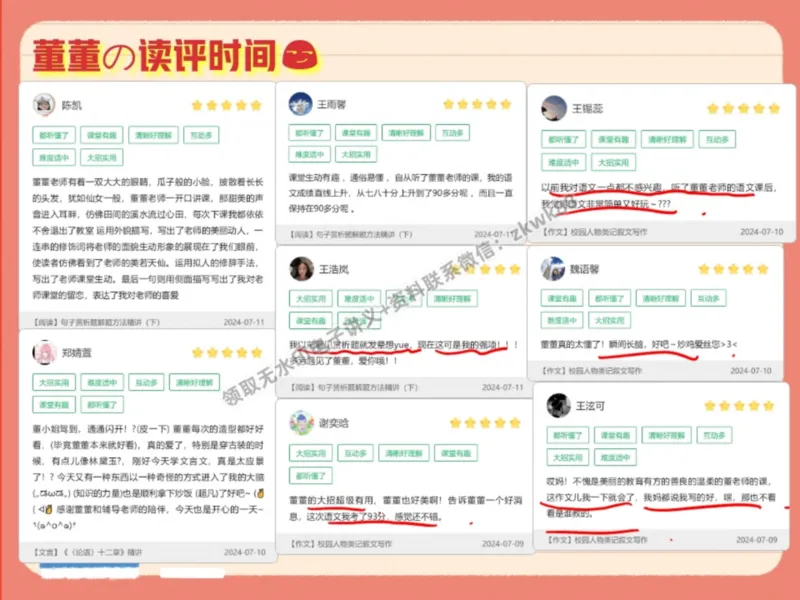Click the five-star rating on 谢奕晗's review

pos(485,422)
